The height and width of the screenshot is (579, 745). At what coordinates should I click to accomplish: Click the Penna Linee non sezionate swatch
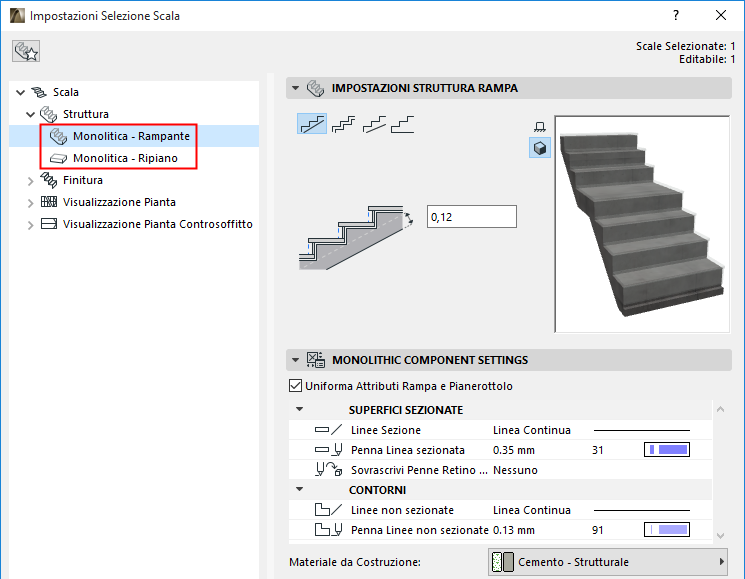[667, 529]
